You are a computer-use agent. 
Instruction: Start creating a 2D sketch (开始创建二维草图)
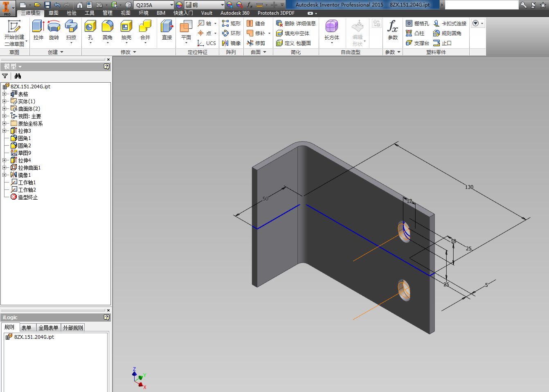click(14, 33)
